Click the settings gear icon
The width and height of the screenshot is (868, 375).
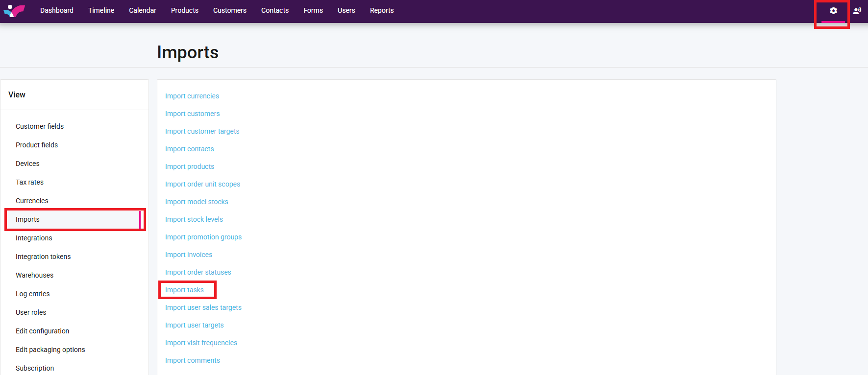833,11
